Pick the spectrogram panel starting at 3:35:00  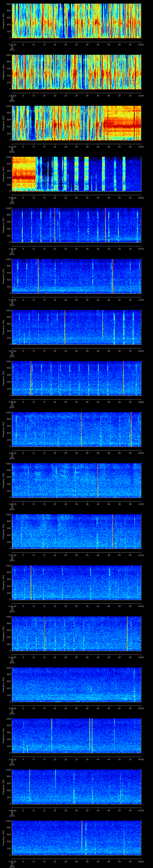pos(77,225)
